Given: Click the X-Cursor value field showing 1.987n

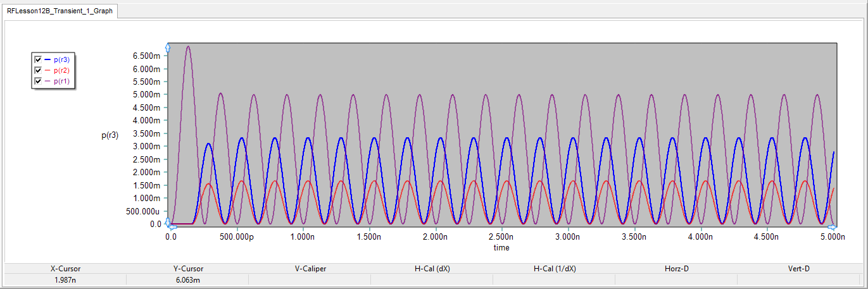Looking at the screenshot, I should click(65, 280).
